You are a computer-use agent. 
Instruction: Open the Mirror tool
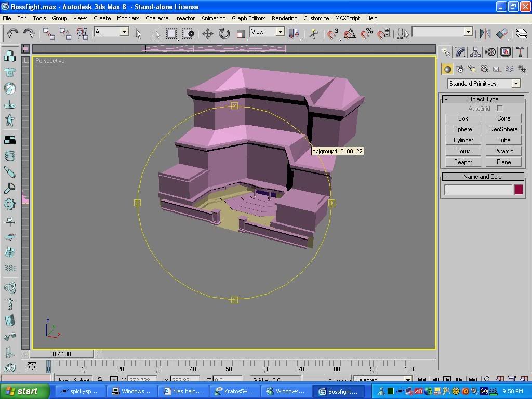pyautogui.click(x=485, y=33)
